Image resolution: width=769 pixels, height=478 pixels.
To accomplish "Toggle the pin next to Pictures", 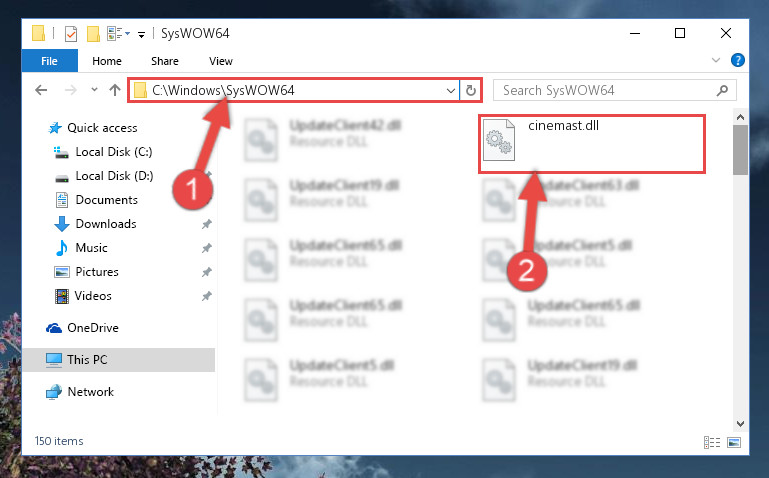I will click(x=206, y=272).
